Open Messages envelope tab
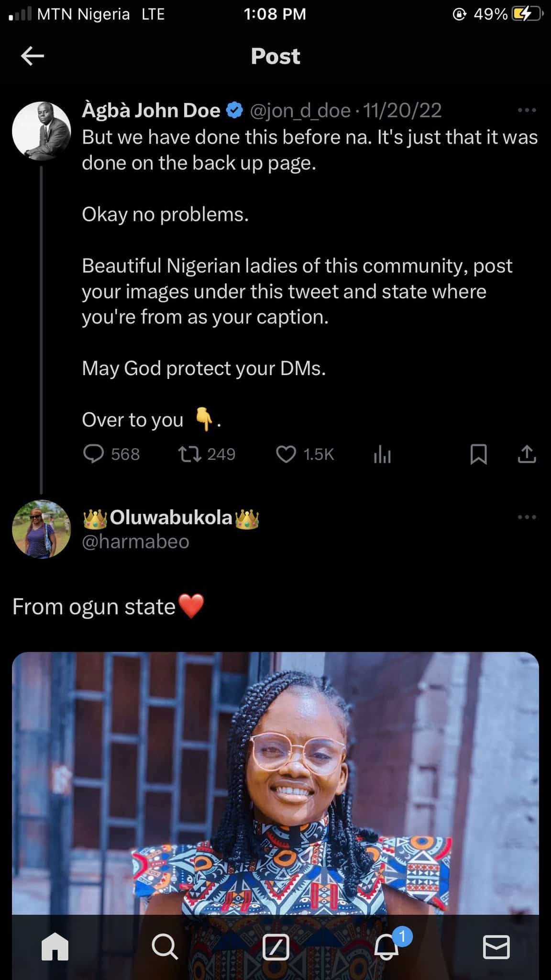 [496, 947]
